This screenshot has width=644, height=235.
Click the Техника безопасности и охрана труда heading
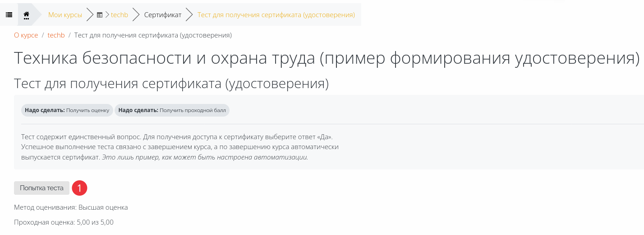coord(327,59)
